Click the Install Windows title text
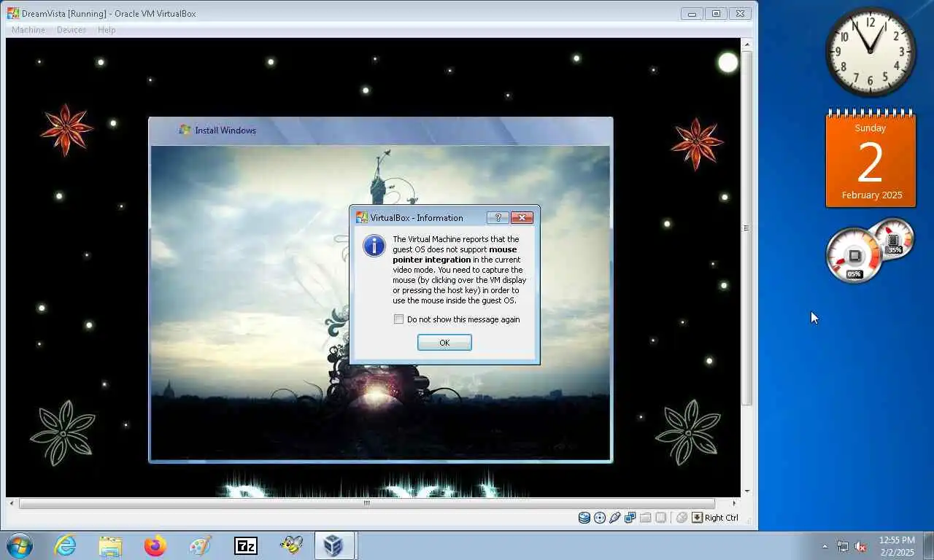The image size is (934, 560). click(225, 131)
